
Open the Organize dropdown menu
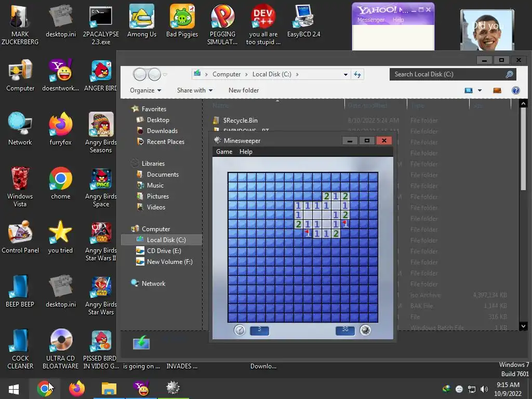tap(145, 90)
